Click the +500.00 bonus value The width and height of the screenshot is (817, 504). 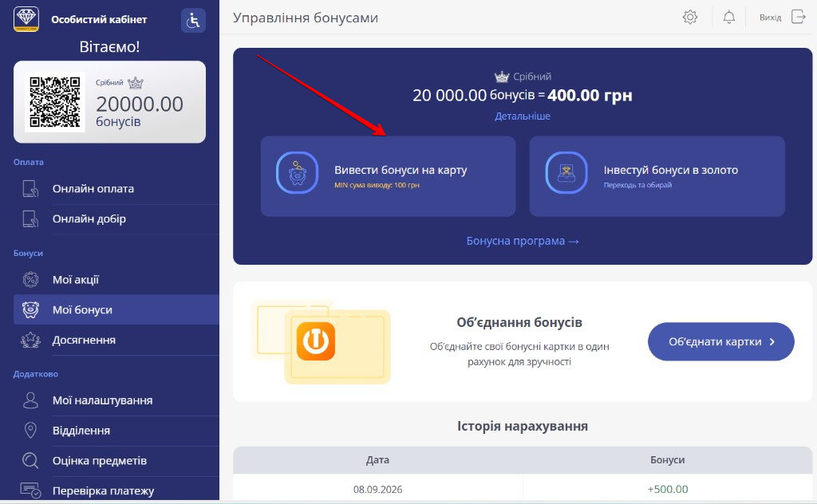[668, 490]
